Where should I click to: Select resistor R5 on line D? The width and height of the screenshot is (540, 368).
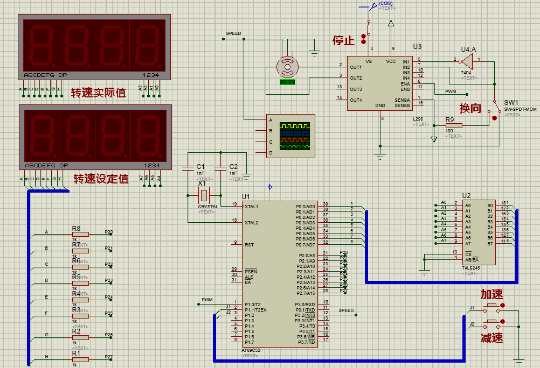click(x=81, y=283)
